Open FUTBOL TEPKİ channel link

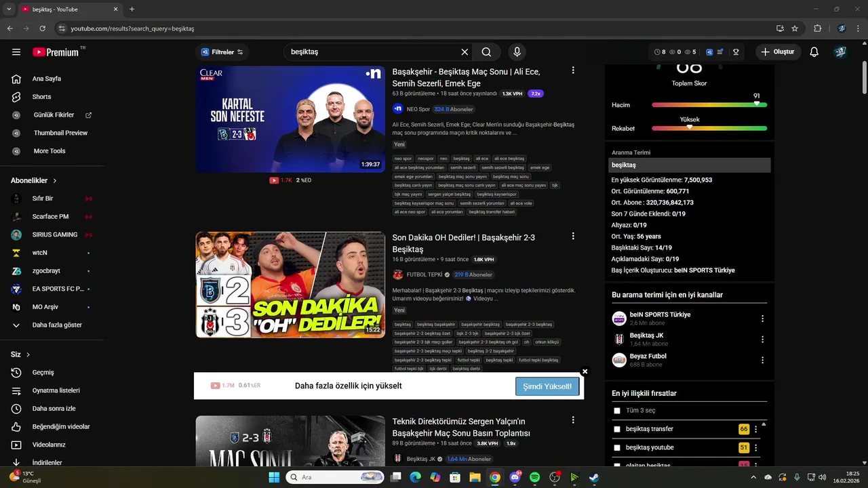(425, 274)
